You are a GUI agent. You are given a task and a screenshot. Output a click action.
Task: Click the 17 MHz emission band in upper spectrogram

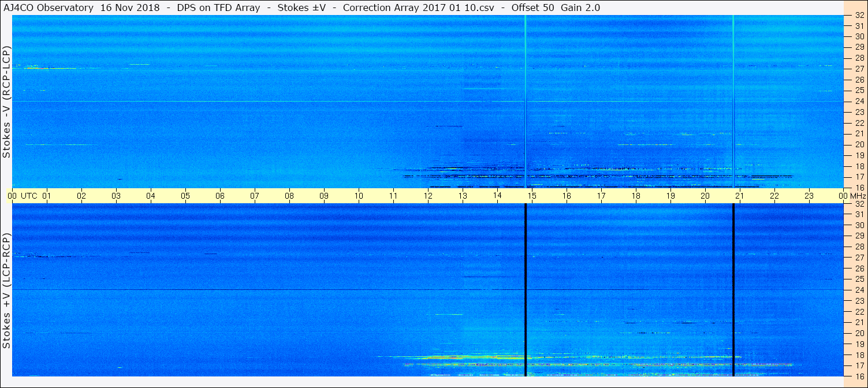click(598, 176)
